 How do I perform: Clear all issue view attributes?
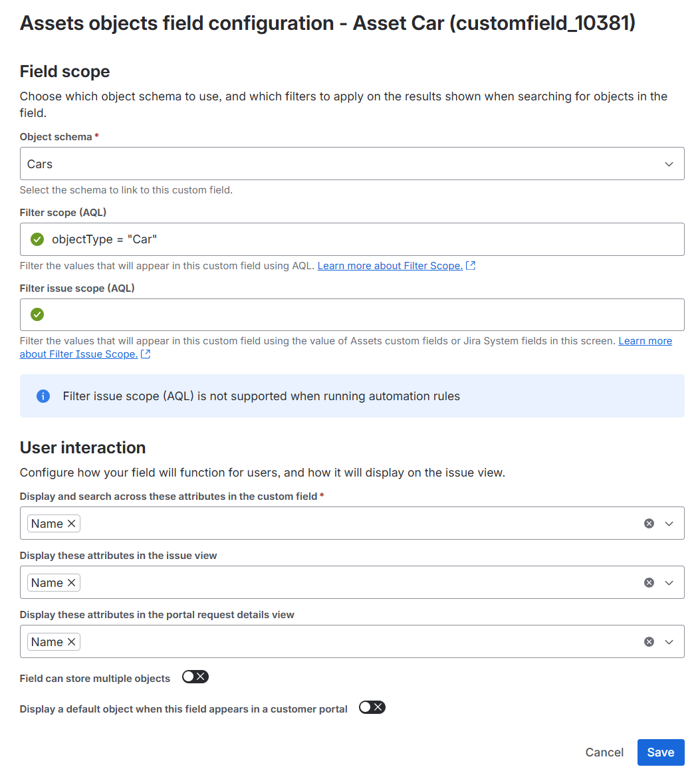click(649, 583)
